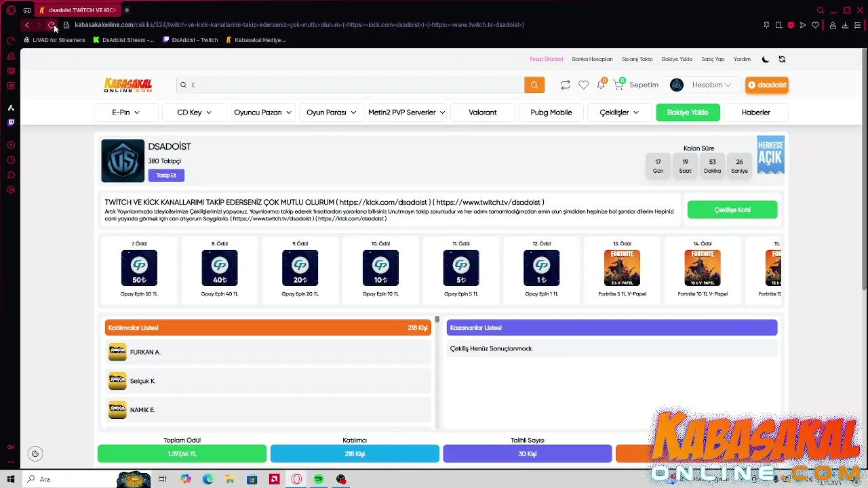Open the shopping cart icon
Viewport: 868px width, 488px height.
618,85
